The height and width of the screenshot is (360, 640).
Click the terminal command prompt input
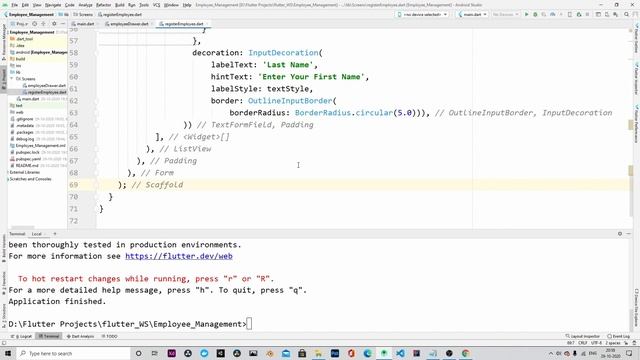coord(249,324)
